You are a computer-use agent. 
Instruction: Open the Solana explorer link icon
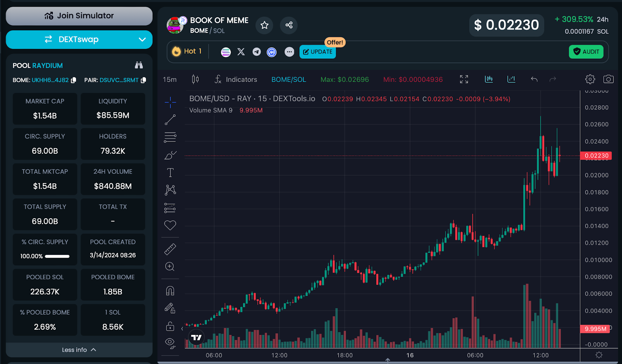click(226, 52)
